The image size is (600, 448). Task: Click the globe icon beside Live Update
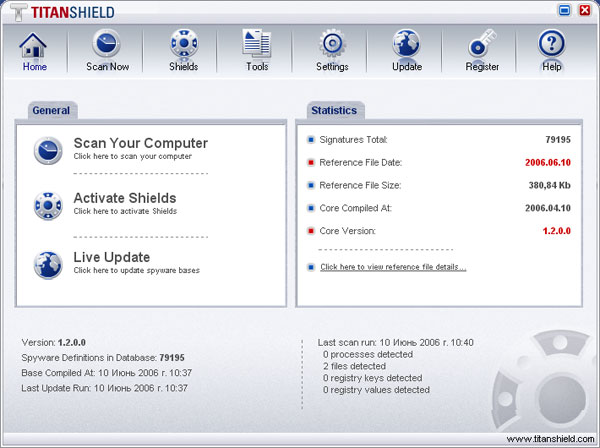pyautogui.click(x=49, y=264)
